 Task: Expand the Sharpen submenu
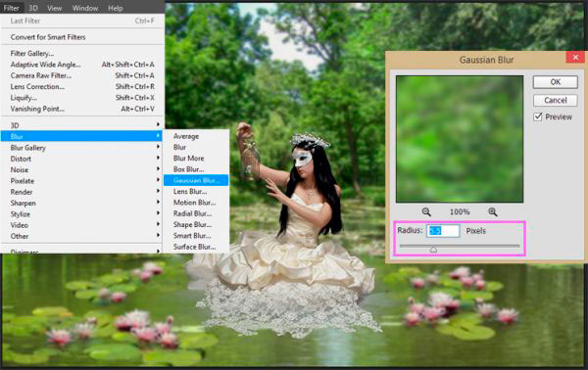click(x=82, y=203)
